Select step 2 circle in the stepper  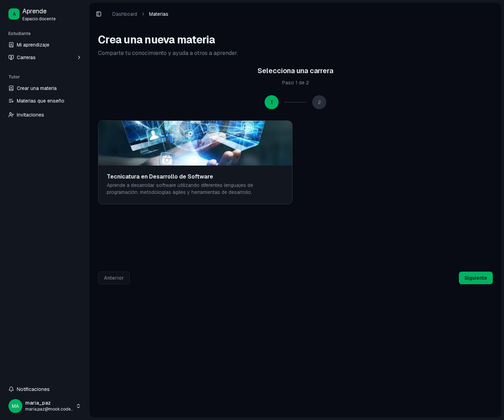coord(319,102)
